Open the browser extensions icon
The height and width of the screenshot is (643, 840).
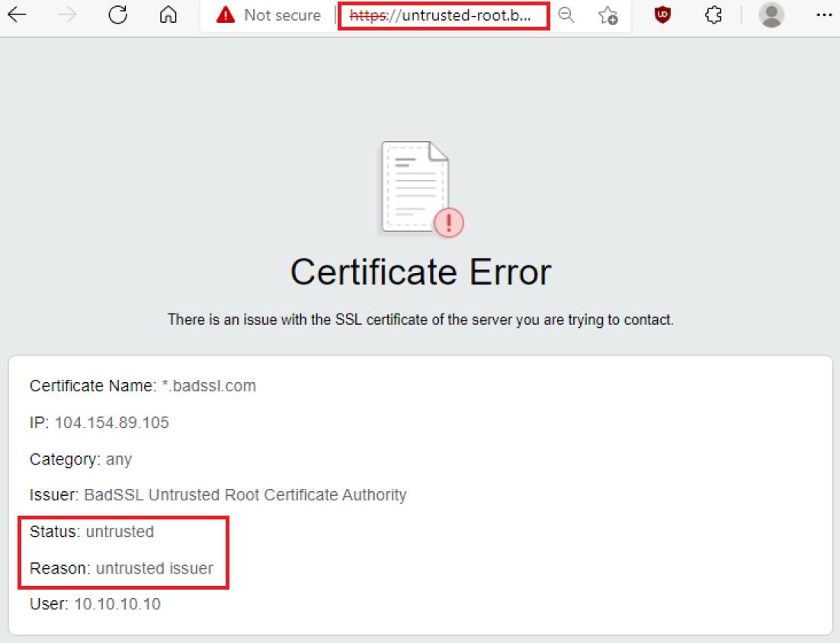(713, 14)
